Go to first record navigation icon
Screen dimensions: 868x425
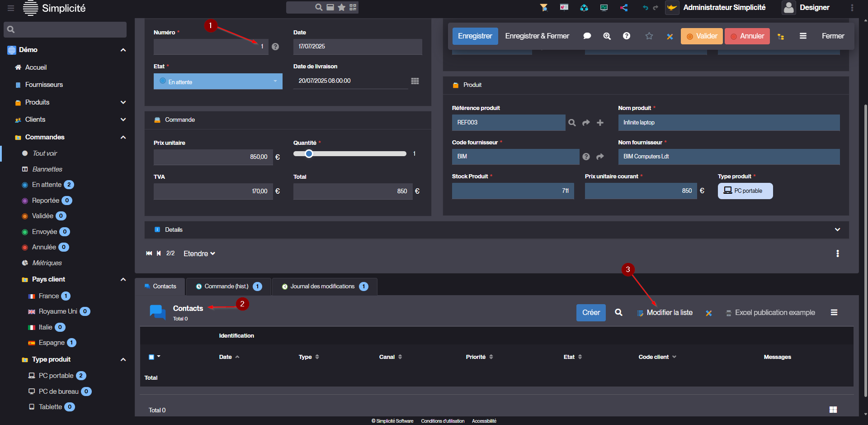pos(149,253)
